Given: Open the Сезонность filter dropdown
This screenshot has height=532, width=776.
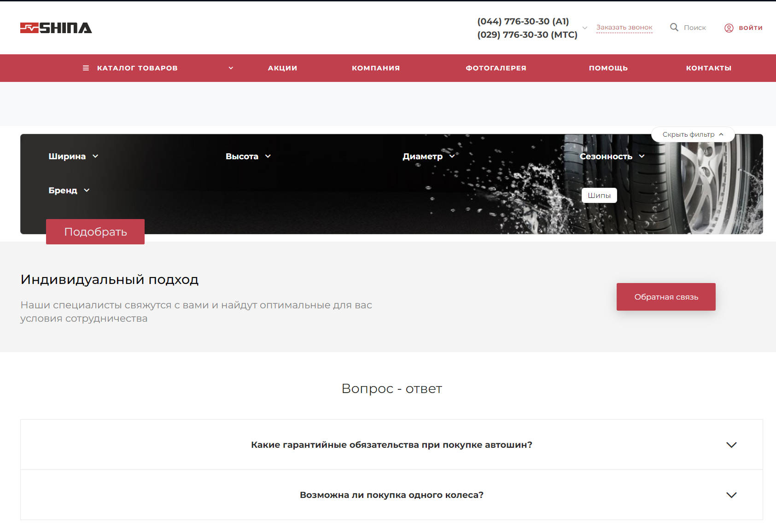Looking at the screenshot, I should point(612,156).
